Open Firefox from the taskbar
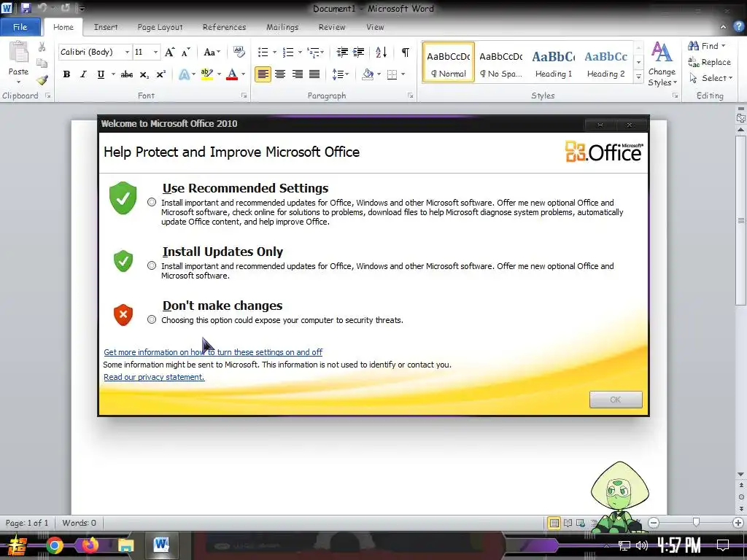 click(x=90, y=545)
